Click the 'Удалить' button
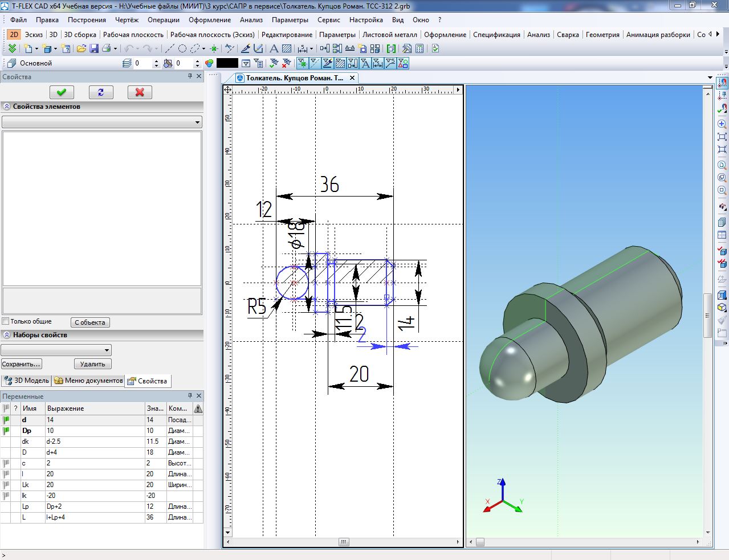Image resolution: width=729 pixels, height=560 pixels. (92, 364)
